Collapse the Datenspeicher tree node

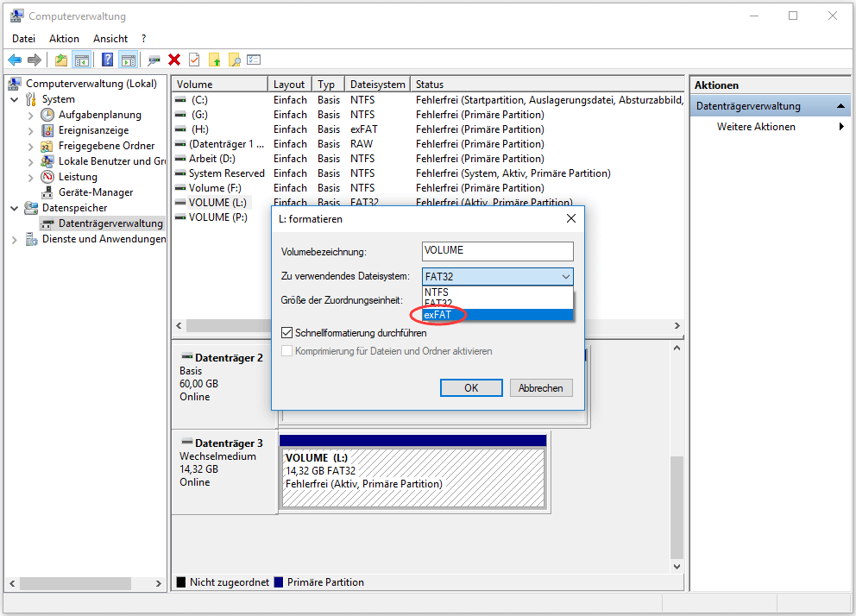(x=15, y=209)
